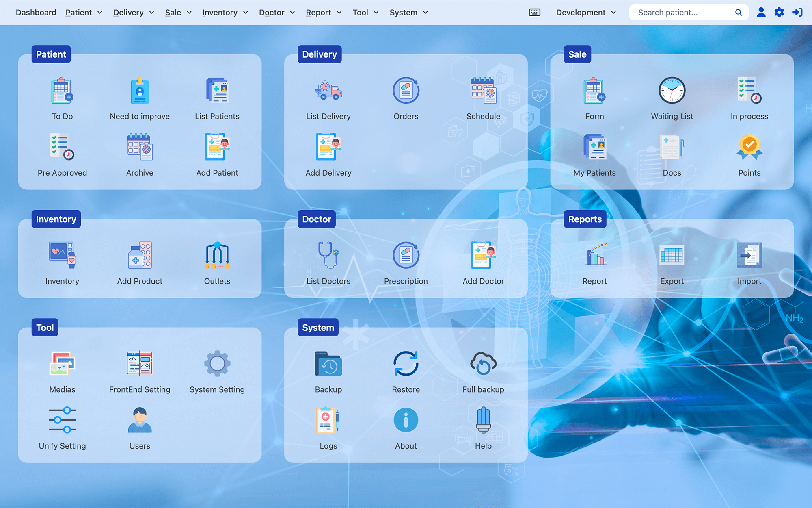Open the Points medal icon under Sale
Viewport: 812px width, 508px height.
pyautogui.click(x=749, y=147)
